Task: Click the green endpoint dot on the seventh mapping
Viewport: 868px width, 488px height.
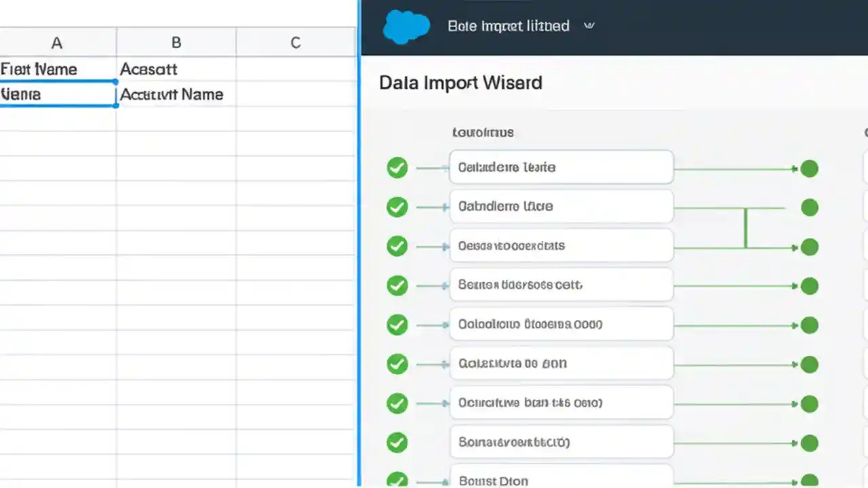Action: pyautogui.click(x=810, y=404)
